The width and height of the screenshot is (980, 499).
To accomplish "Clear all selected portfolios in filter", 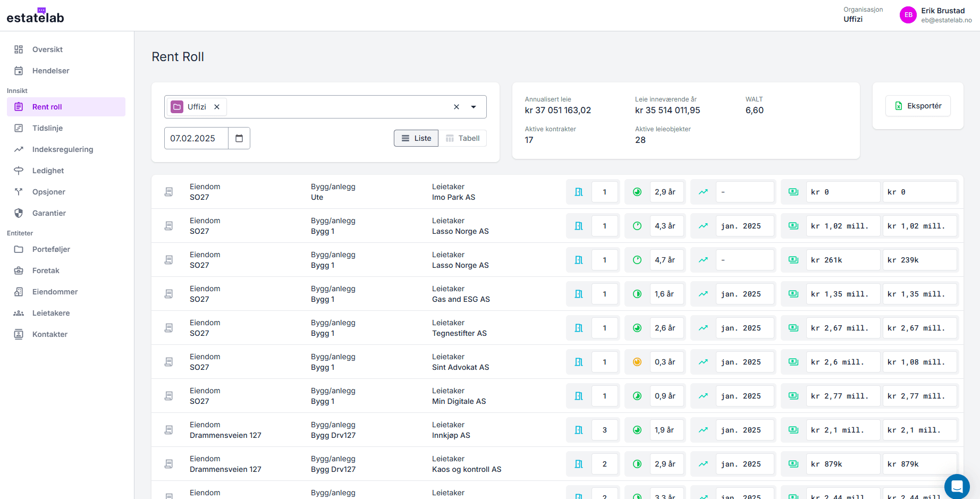I will click(457, 107).
